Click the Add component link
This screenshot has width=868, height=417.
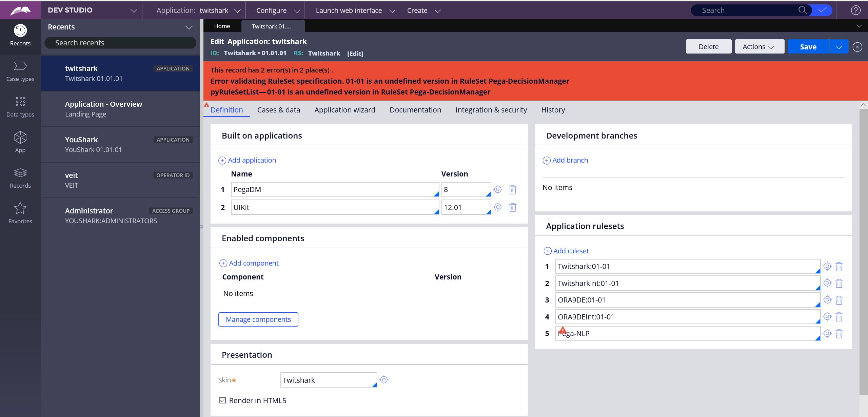click(249, 263)
